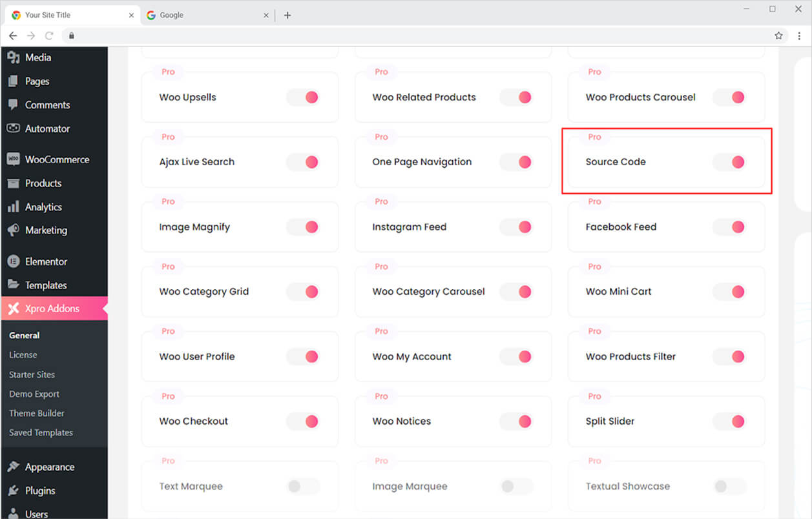Switch to the Google browser tab
Image resolution: width=812 pixels, height=519 pixels.
pyautogui.click(x=194, y=14)
